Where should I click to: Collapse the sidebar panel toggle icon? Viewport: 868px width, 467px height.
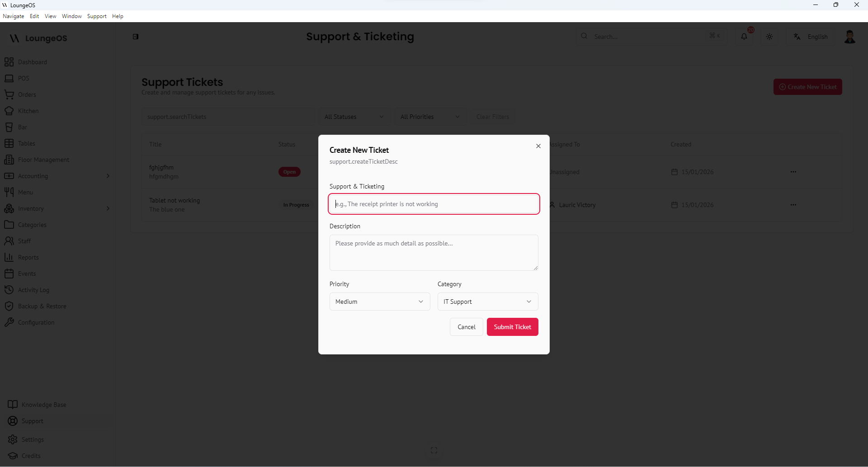(136, 37)
